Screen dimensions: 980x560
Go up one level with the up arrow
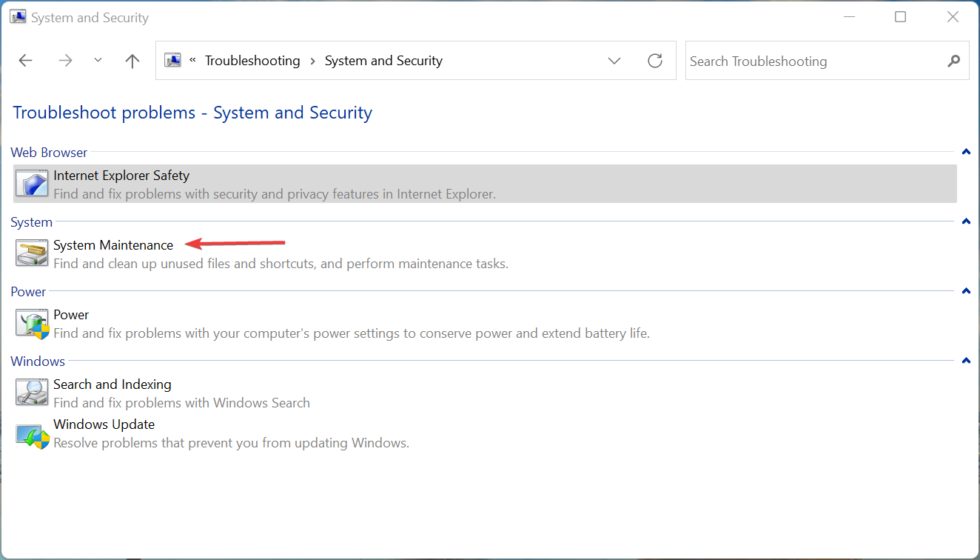(x=132, y=61)
